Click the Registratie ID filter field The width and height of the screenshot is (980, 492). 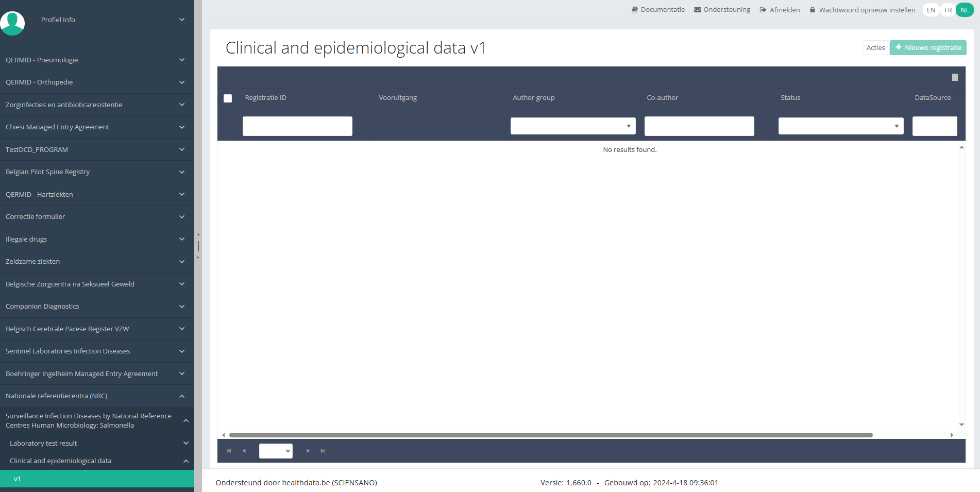point(297,126)
